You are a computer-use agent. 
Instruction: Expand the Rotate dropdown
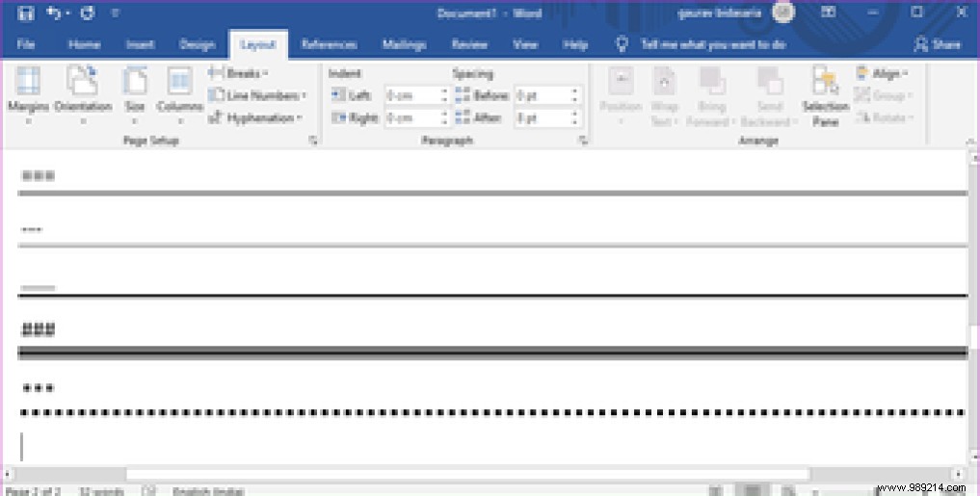click(884, 117)
